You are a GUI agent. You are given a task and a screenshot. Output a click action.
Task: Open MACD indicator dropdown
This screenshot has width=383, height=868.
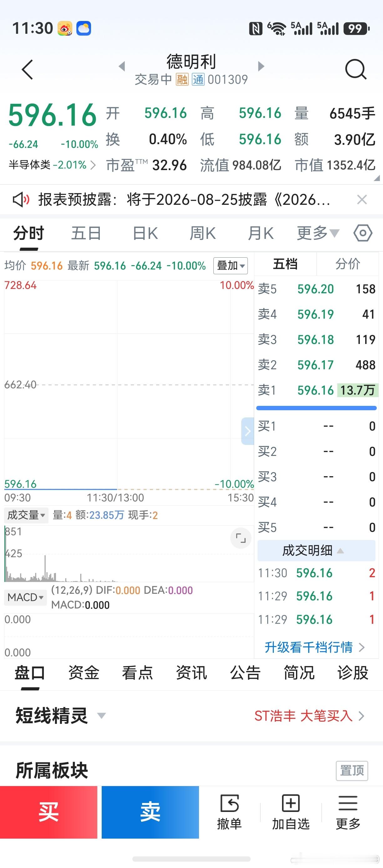[x=26, y=598]
